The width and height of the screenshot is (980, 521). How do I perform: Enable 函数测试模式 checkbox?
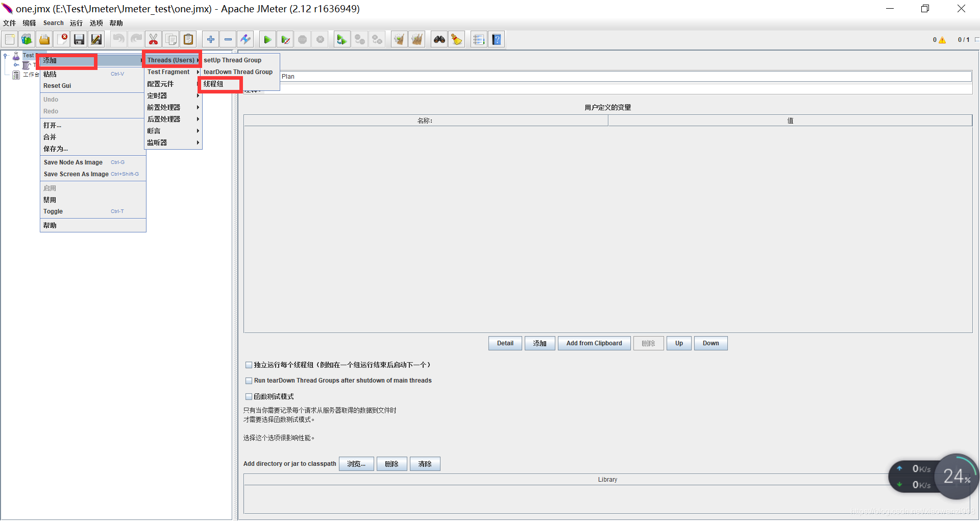pos(249,396)
